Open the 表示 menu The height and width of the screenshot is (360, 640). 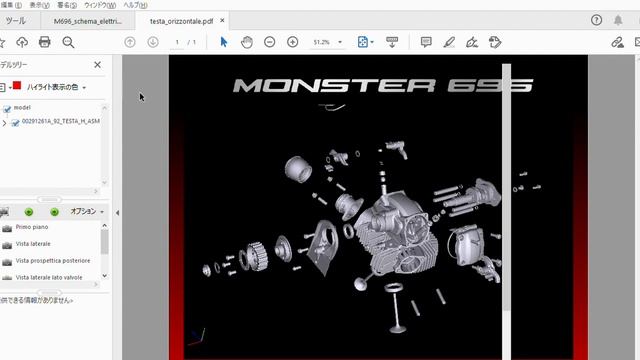(40, 5)
